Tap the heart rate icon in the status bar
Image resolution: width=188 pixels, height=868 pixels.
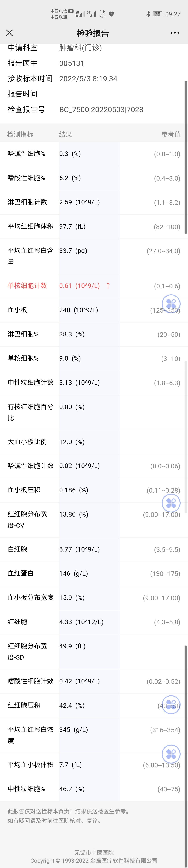click(112, 13)
